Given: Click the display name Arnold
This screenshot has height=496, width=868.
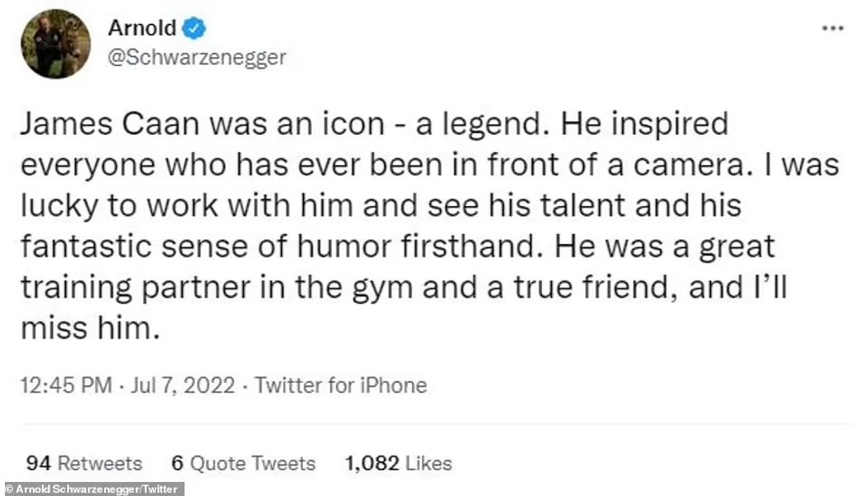Looking at the screenshot, I should [x=142, y=29].
